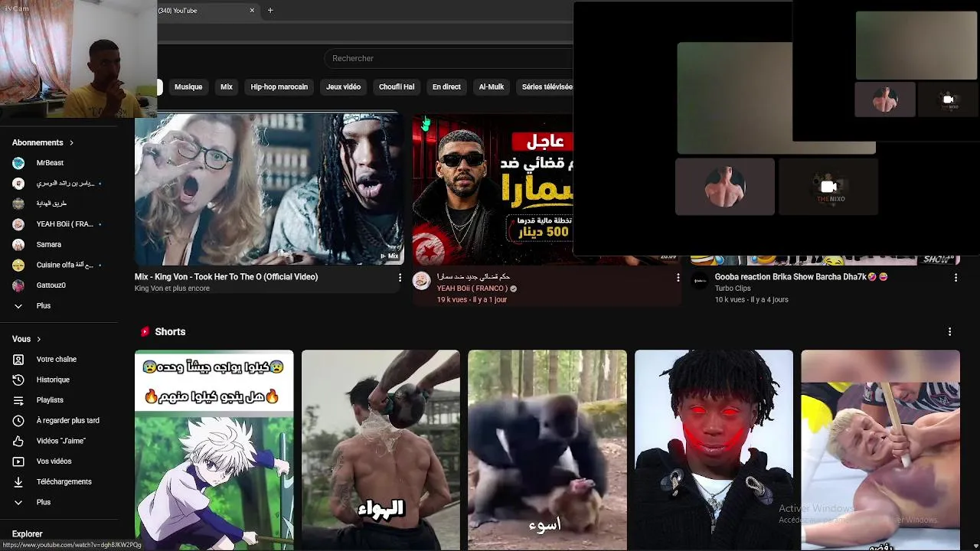Click the Turbo Clips channel avatar
The image size is (980, 551).
tap(700, 281)
